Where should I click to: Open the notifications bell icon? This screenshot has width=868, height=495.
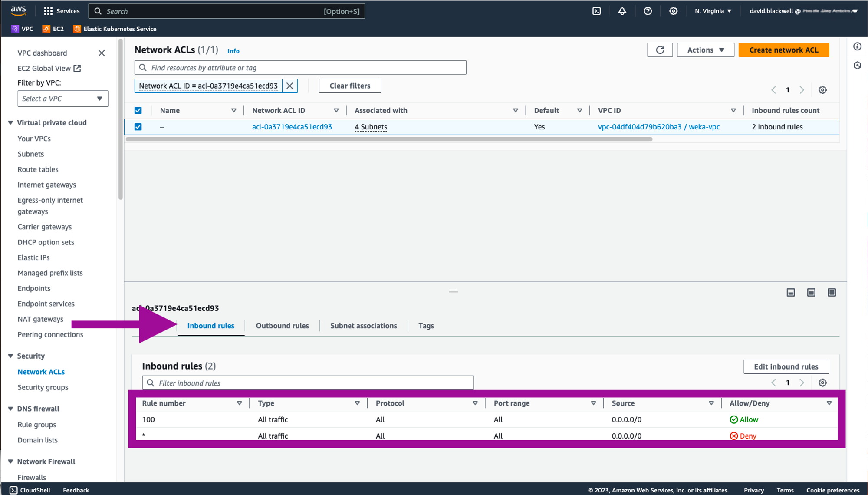tap(622, 11)
